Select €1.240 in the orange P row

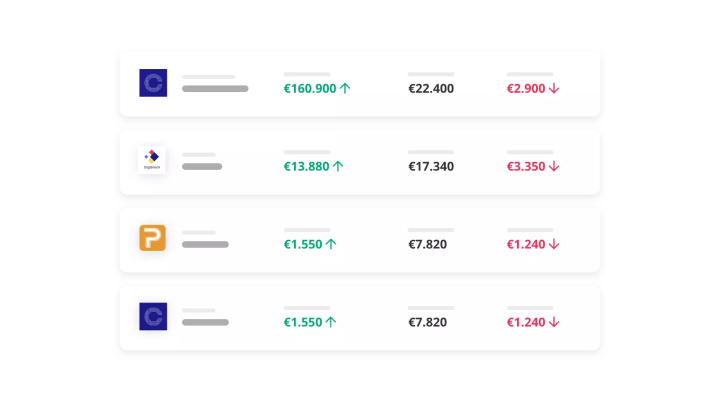[526, 244]
